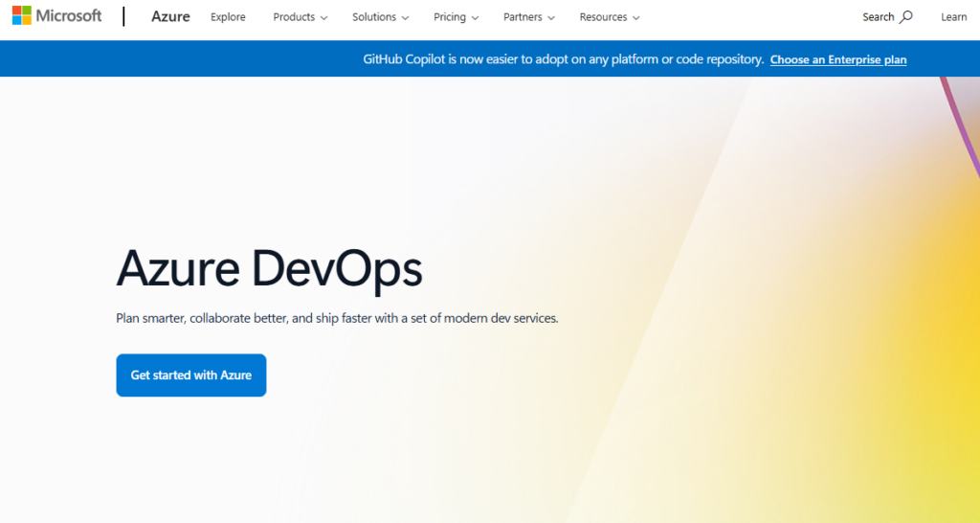
Task: Click the Plan smarter, collaborate better tagline
Action: [337, 318]
